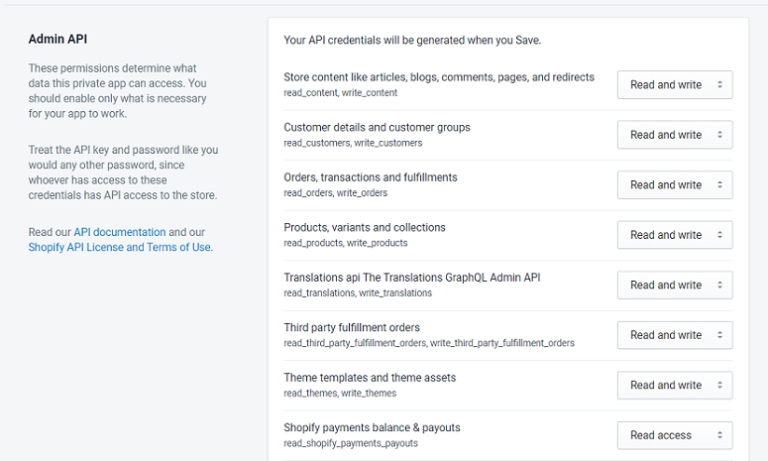Screen dimensions: 768x461
Task: Click the Translations GraphQL Admin API label
Action: point(413,277)
